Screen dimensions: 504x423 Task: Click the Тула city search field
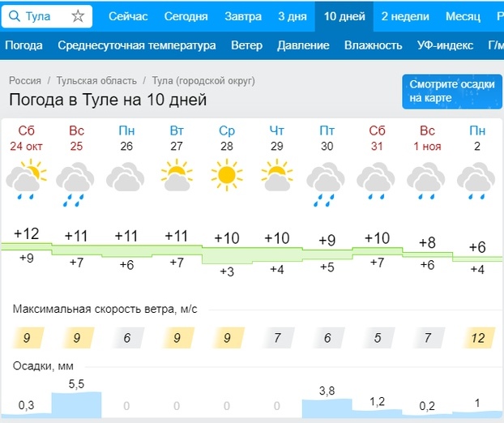42,16
